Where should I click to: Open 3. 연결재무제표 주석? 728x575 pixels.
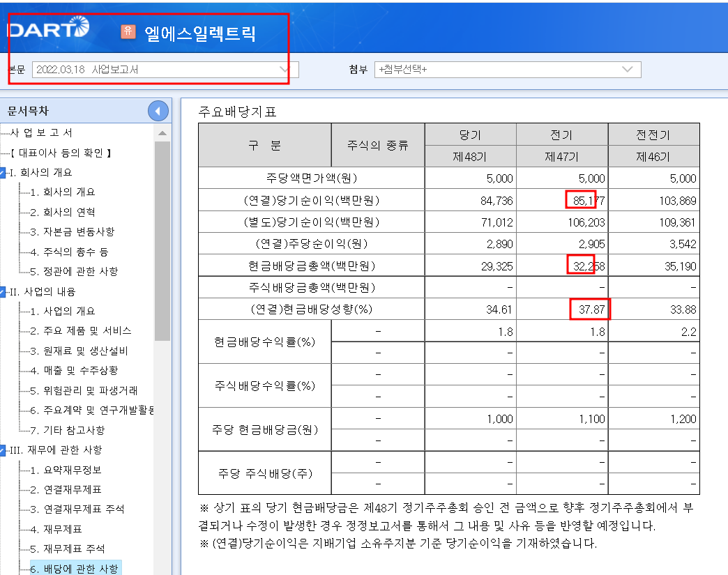[77, 509]
